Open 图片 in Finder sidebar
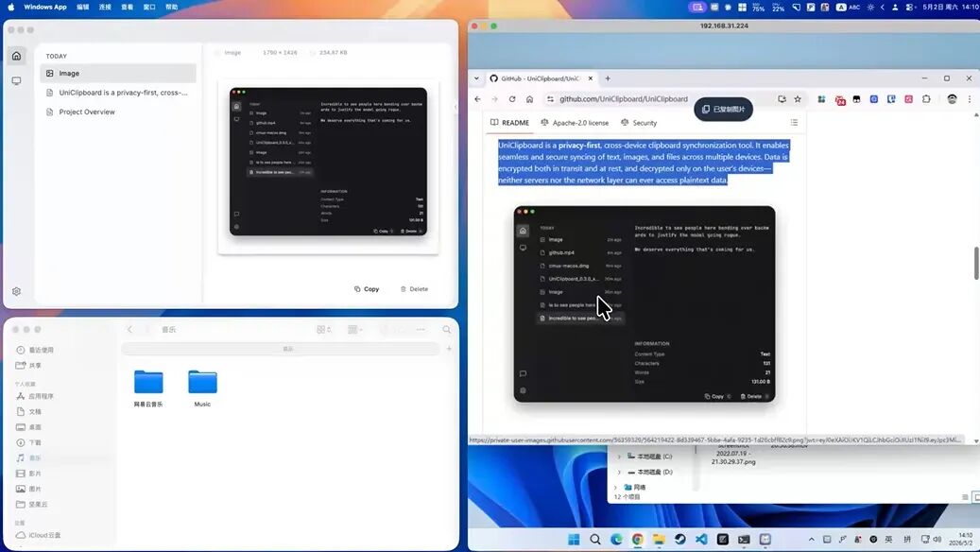Image resolution: width=980 pixels, height=552 pixels. point(29,489)
